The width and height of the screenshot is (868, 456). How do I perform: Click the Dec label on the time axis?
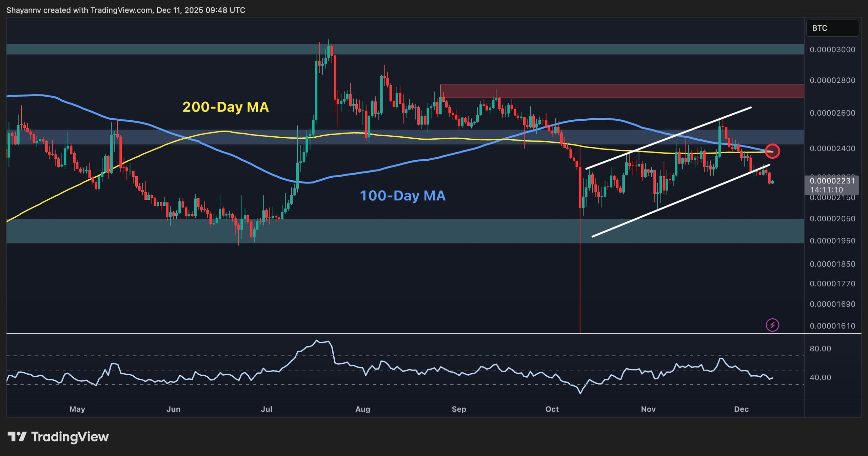(742, 409)
